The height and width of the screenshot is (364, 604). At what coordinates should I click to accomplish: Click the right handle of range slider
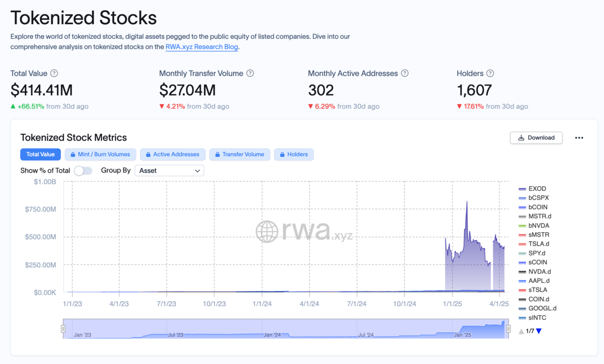(x=508, y=329)
